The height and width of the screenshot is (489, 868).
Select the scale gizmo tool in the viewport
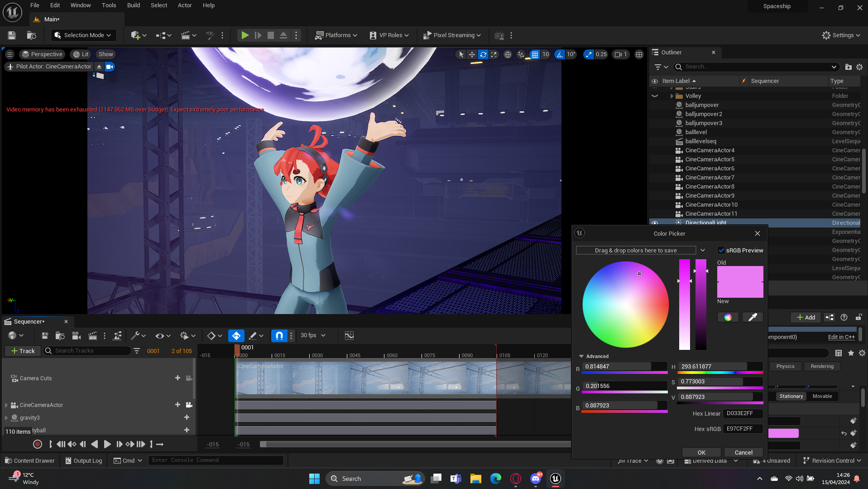[x=494, y=54]
